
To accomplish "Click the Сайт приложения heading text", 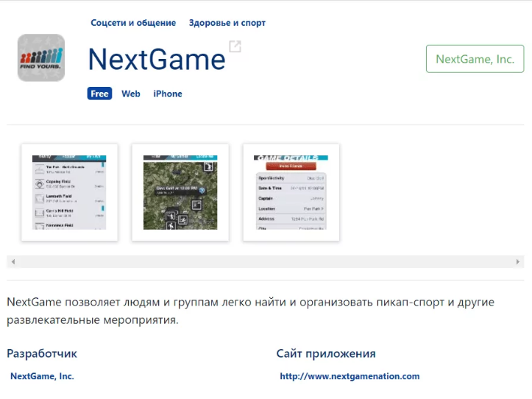I will tap(326, 354).
